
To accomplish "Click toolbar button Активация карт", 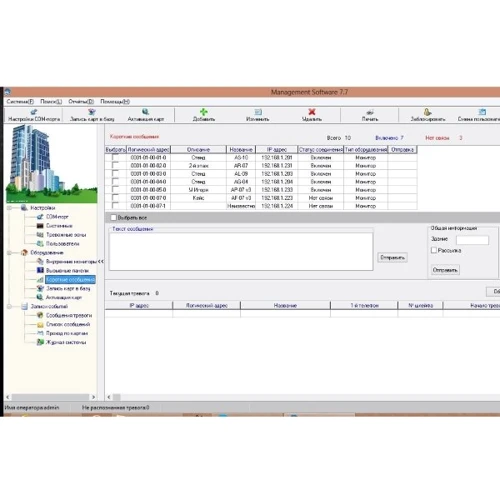I will (146, 115).
